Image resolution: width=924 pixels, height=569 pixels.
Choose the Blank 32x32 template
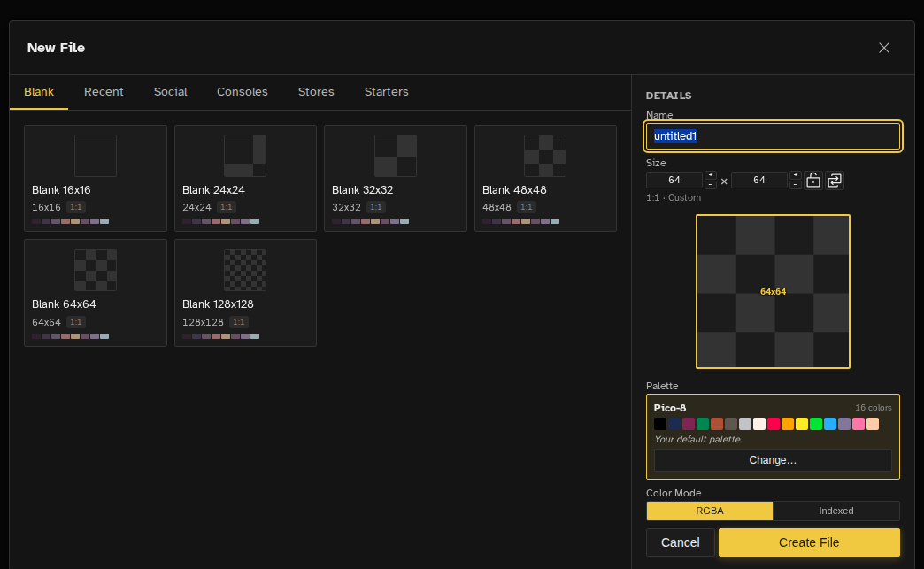[x=396, y=178]
